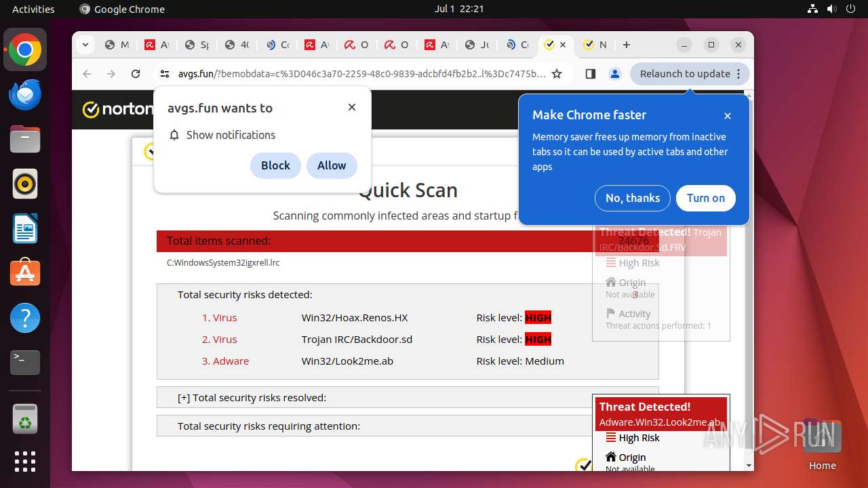Viewport: 868px width, 488px height.
Task: Bookmark this page with the star icon
Action: point(557,74)
